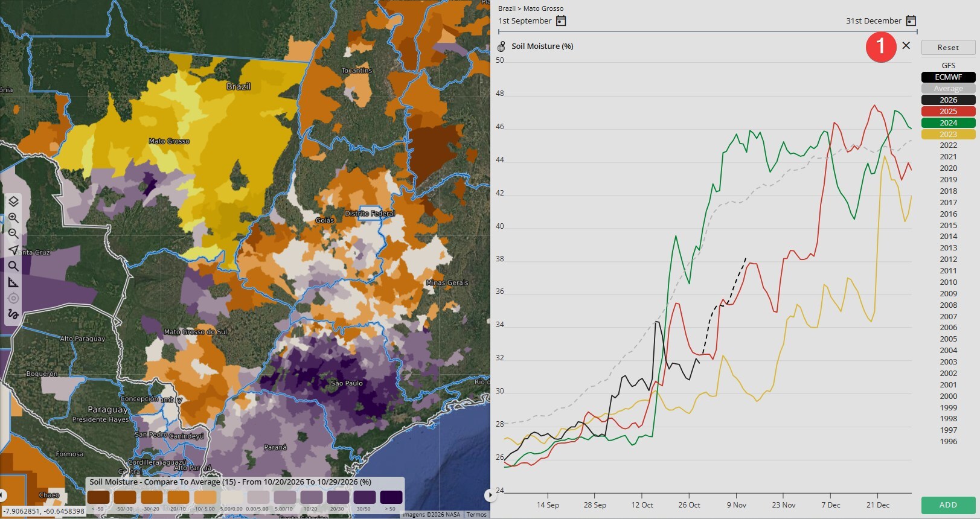Toggle the ECMWF forecast model
The image size is (980, 519).
click(x=948, y=77)
